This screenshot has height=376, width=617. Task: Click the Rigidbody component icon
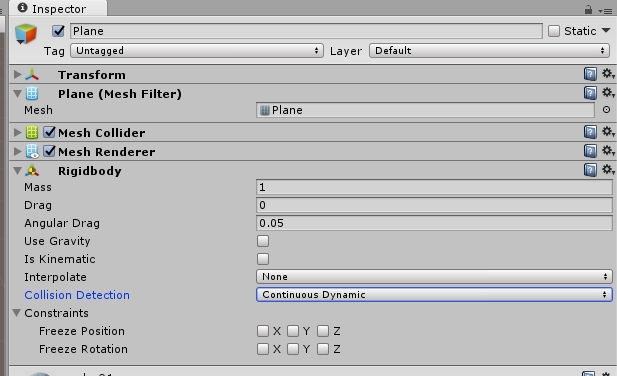tap(32, 171)
